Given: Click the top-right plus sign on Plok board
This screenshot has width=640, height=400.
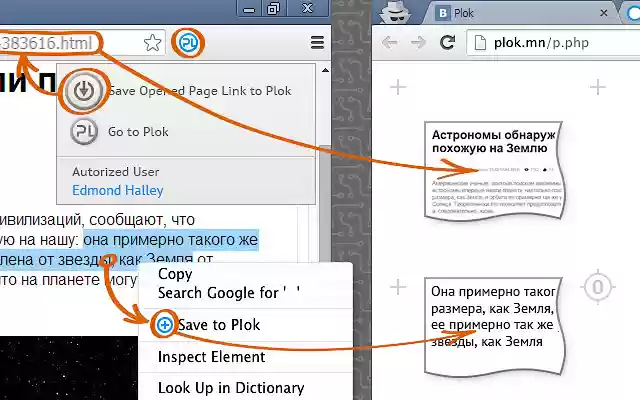Looking at the screenshot, I should (x=598, y=87).
